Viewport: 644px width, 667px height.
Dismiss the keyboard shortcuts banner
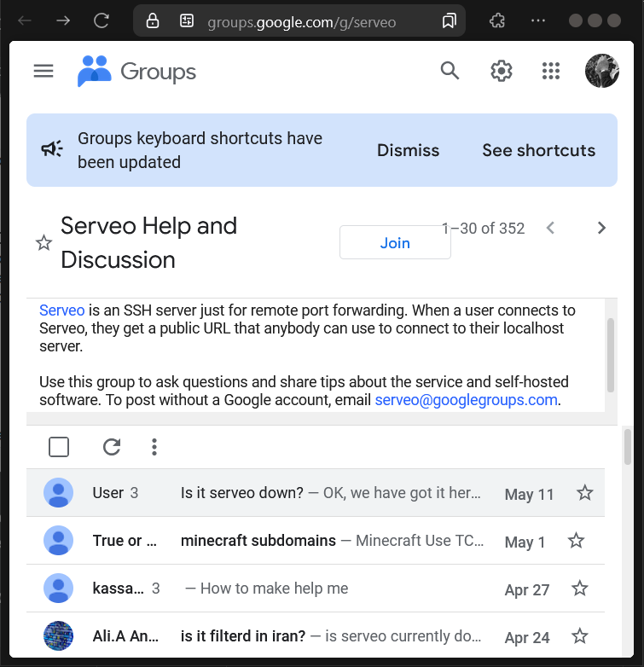(x=408, y=150)
